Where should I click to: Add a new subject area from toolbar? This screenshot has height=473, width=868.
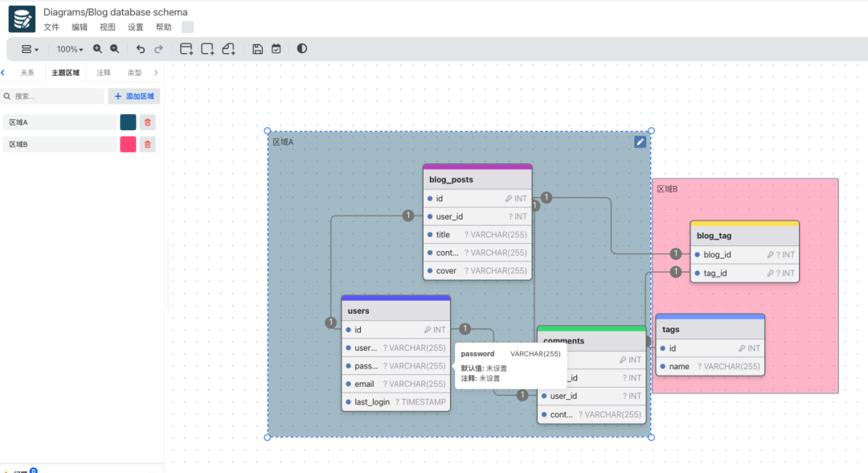click(x=207, y=49)
